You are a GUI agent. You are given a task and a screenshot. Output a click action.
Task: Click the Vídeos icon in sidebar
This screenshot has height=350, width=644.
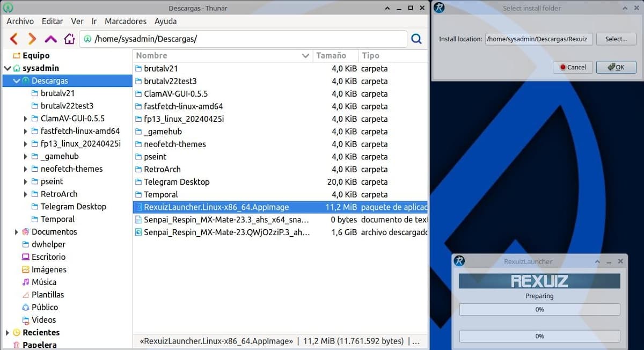[x=25, y=320]
